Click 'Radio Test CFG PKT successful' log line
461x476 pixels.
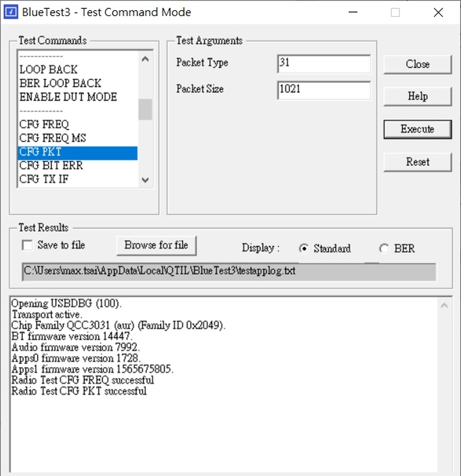pos(79,391)
